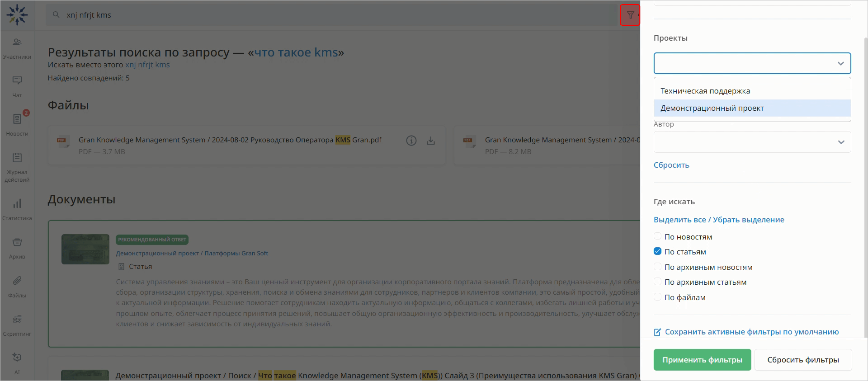Click the Проекты filter input field
868x381 pixels.
coord(752,63)
